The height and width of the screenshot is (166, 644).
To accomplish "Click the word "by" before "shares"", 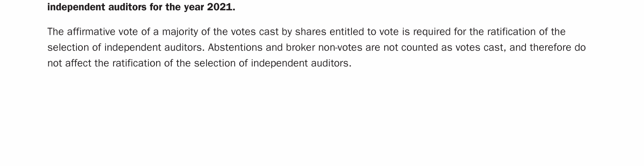I will [x=287, y=32].
